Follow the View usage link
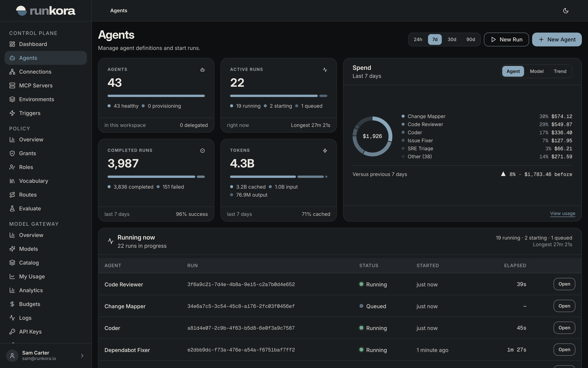The height and width of the screenshot is (368, 588). point(562,213)
